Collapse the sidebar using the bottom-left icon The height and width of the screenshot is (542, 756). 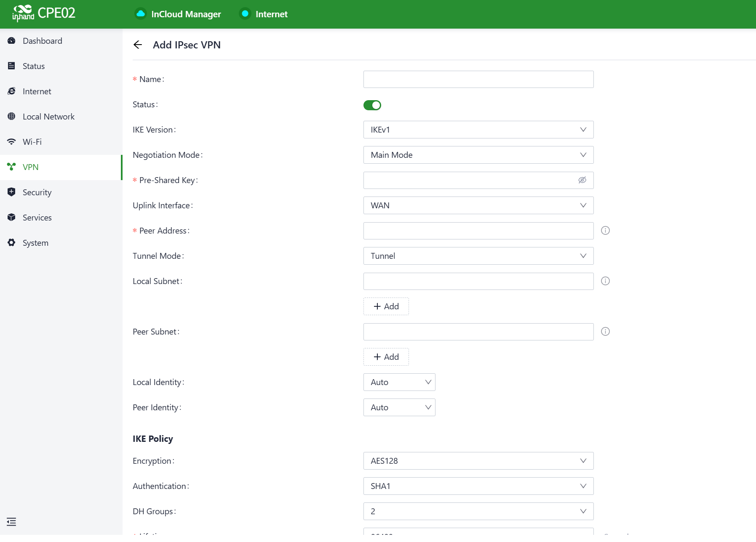pos(11,522)
